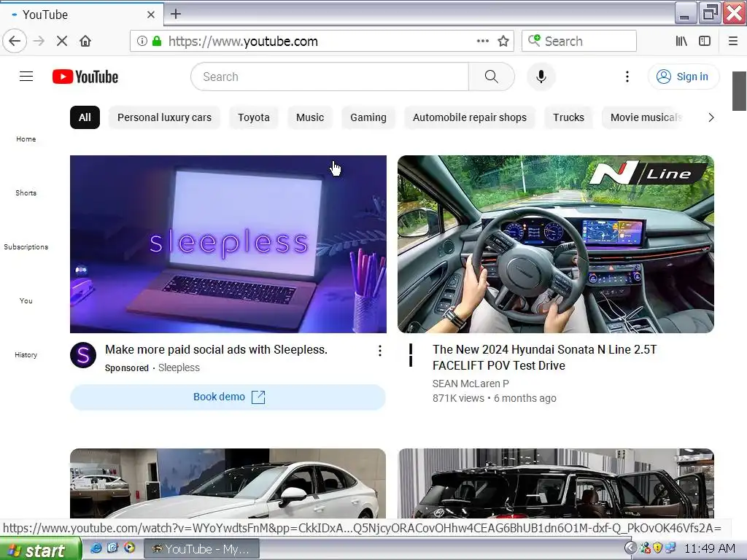The height and width of the screenshot is (560, 747).
Task: Expand hidden tray icons arrow
Action: (x=630, y=548)
